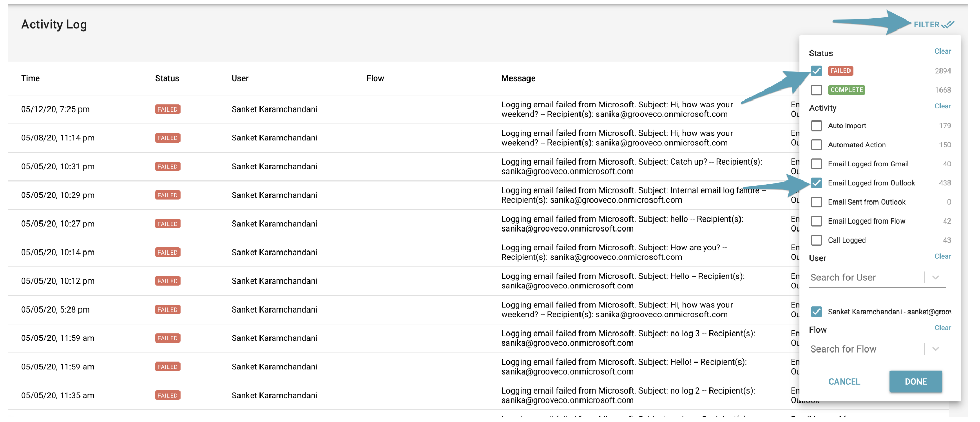Uncheck the FAILED status checkbox
The height and width of the screenshot is (422, 980).
pyautogui.click(x=816, y=71)
